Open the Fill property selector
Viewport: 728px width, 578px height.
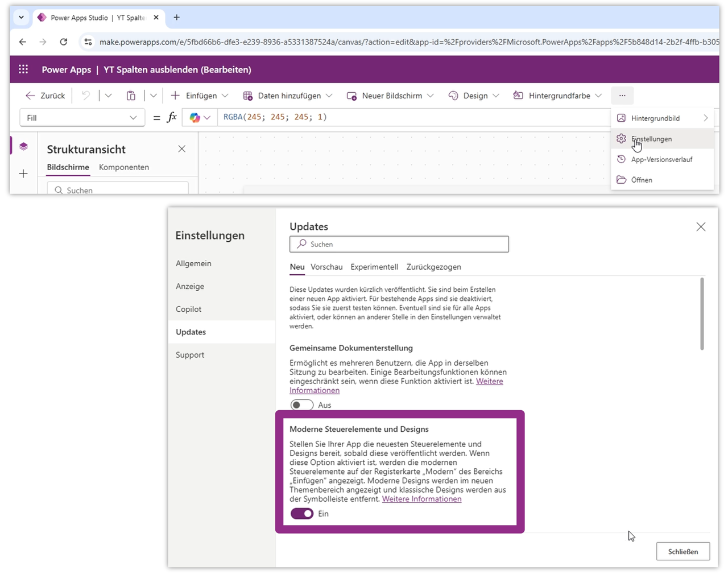[82, 118]
